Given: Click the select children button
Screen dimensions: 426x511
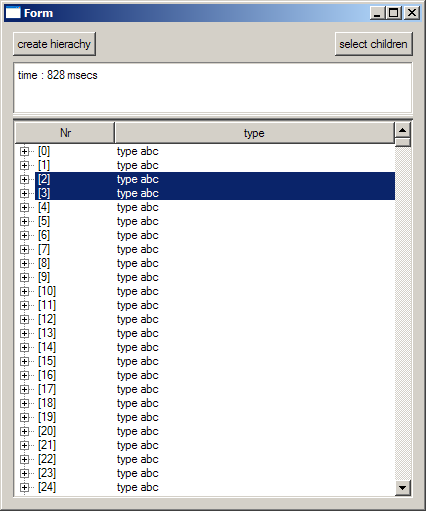Looking at the screenshot, I should pos(373,44).
